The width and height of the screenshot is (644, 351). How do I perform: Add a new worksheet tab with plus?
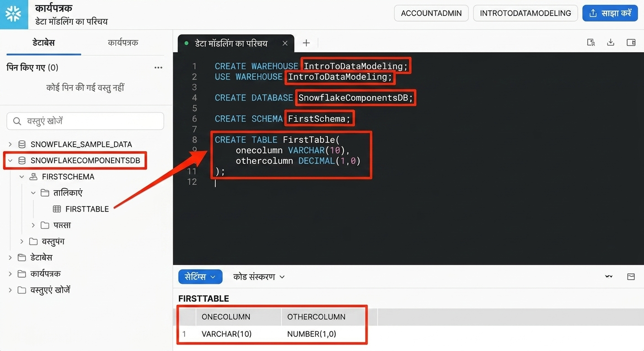[306, 43]
